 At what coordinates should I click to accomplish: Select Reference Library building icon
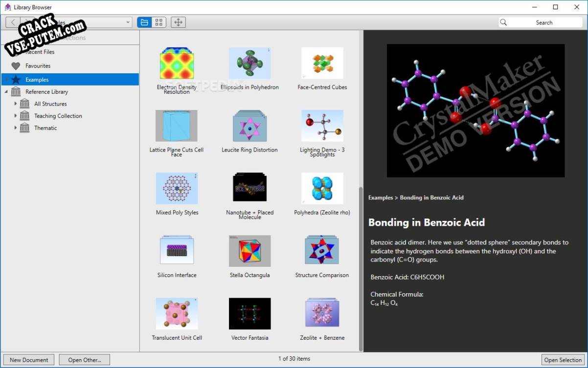pos(16,91)
